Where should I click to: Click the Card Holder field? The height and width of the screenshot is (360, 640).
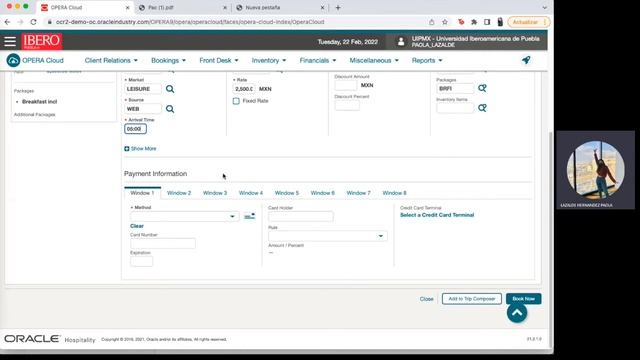300,216
